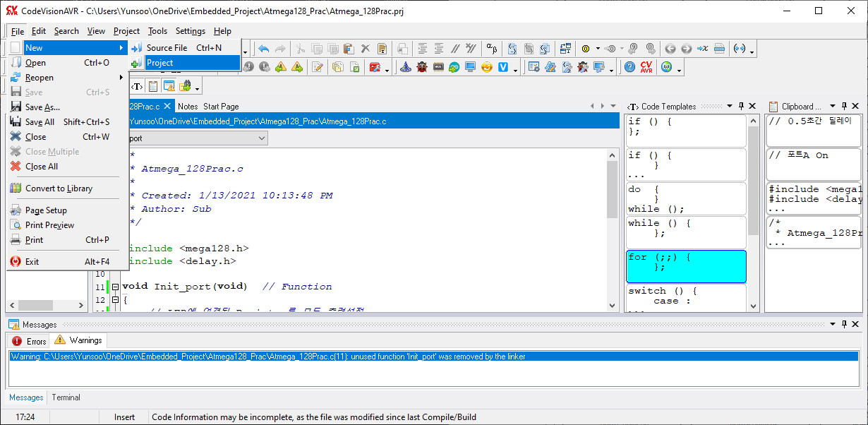Switch to the Errors tab
Image resolution: width=868 pixels, height=425 pixels.
pos(30,341)
